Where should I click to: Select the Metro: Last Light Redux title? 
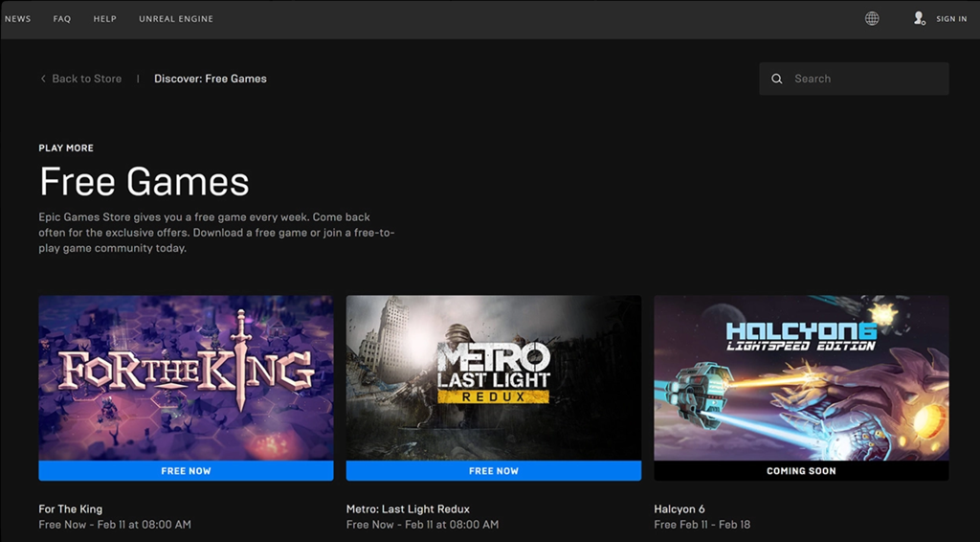[x=408, y=508]
